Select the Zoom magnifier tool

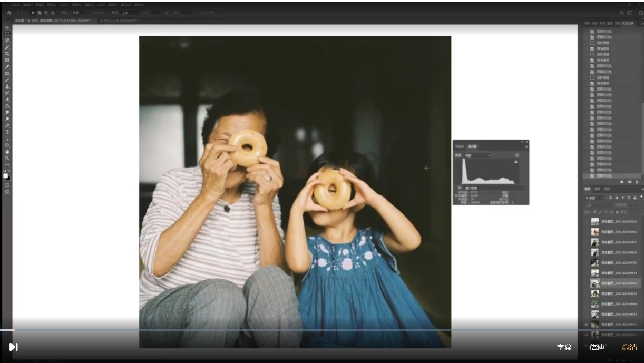pos(7,158)
